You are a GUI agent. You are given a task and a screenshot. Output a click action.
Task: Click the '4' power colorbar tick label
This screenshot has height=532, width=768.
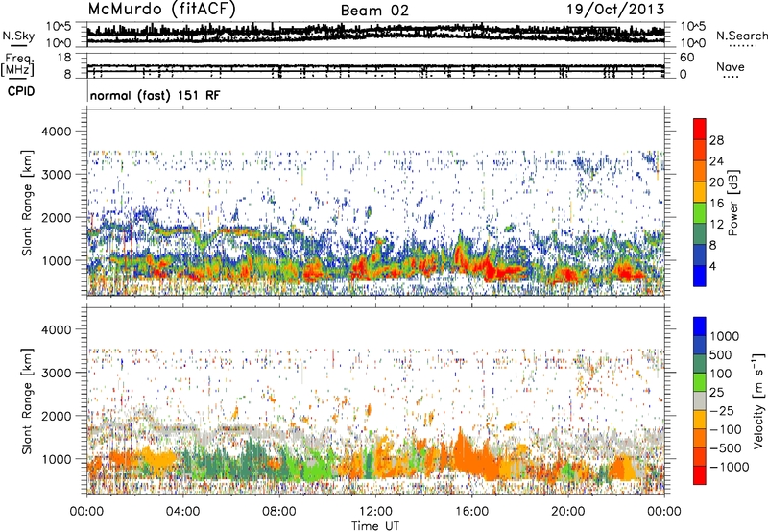[712, 266]
